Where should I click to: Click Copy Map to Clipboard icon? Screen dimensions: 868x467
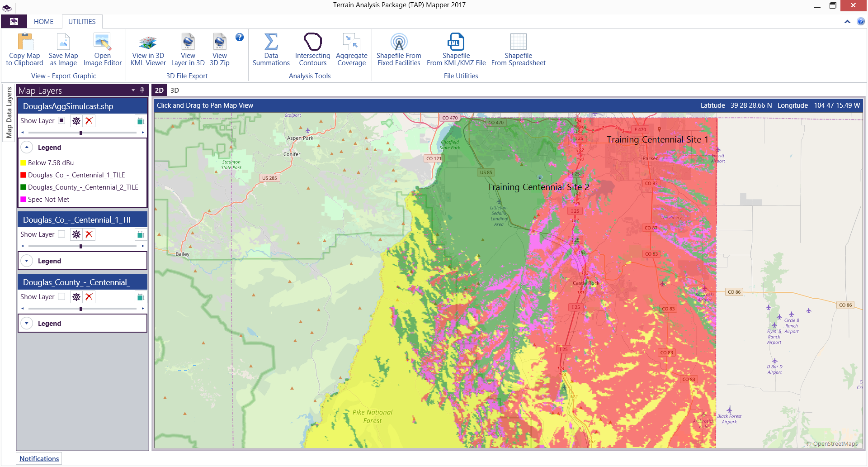pyautogui.click(x=25, y=42)
